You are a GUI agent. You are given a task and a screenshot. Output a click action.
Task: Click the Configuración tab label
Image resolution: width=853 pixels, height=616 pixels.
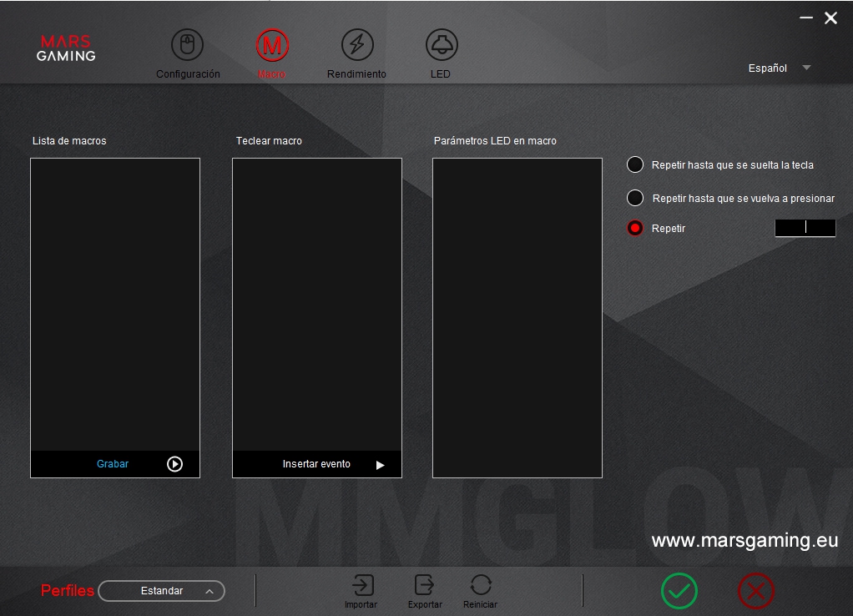(x=189, y=74)
